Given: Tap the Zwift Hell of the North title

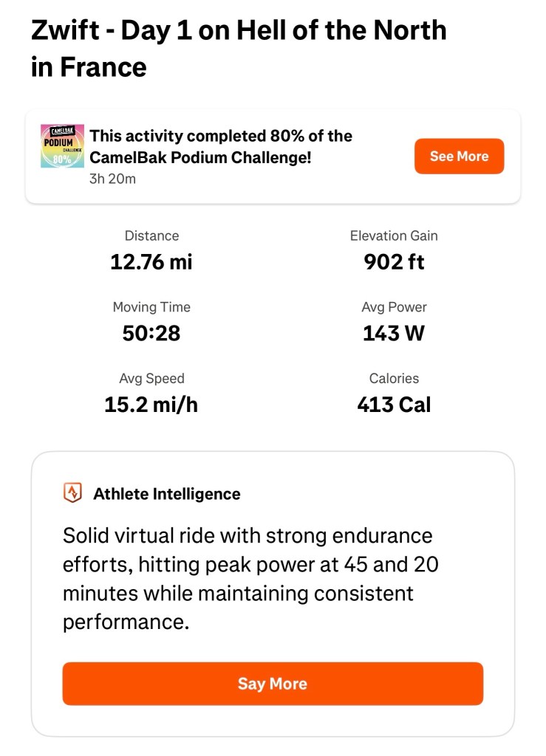Looking at the screenshot, I should point(239,49).
